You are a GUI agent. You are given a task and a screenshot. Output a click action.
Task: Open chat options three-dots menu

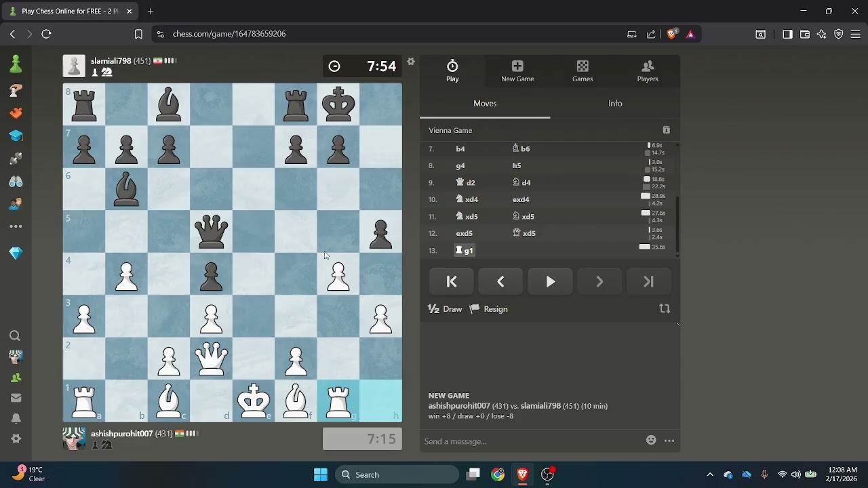[x=669, y=441]
